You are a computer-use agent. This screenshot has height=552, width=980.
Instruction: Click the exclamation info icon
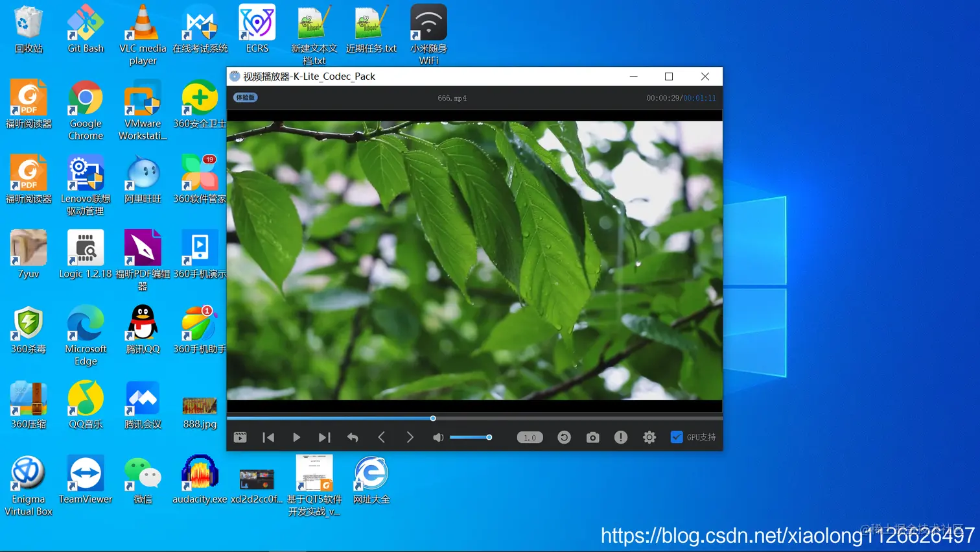pos(620,437)
